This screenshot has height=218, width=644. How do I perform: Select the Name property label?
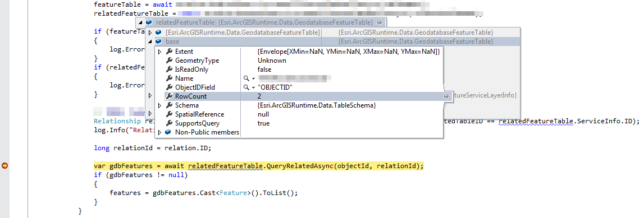[184, 78]
